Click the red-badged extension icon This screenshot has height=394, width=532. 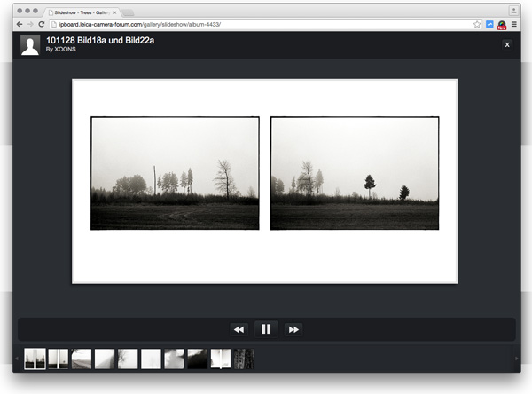[x=502, y=25]
